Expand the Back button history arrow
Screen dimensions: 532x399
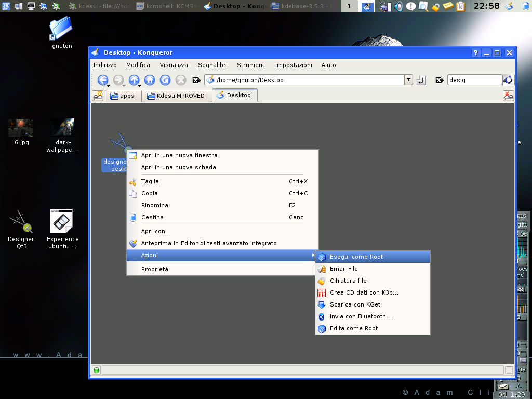(108, 86)
